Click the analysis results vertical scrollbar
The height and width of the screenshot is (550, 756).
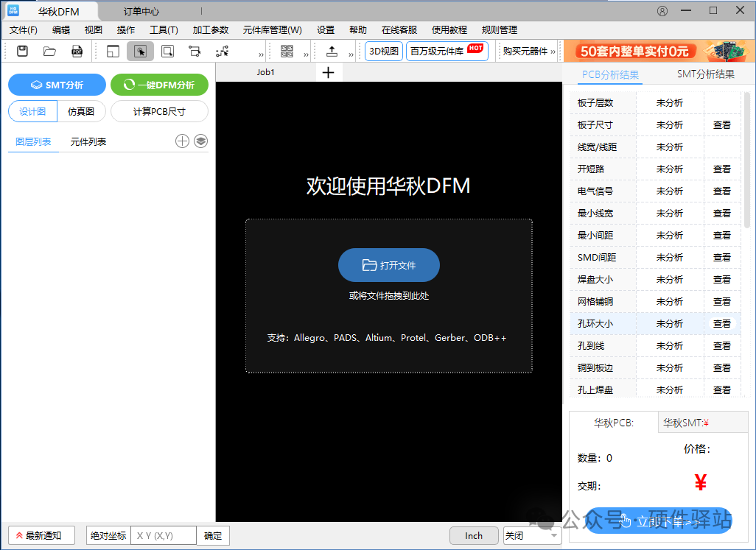coord(748,159)
